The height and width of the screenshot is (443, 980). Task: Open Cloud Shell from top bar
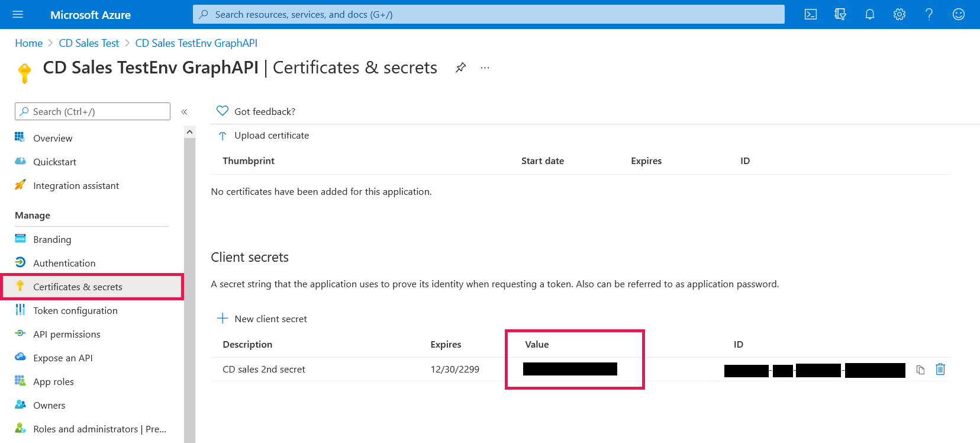(811, 14)
